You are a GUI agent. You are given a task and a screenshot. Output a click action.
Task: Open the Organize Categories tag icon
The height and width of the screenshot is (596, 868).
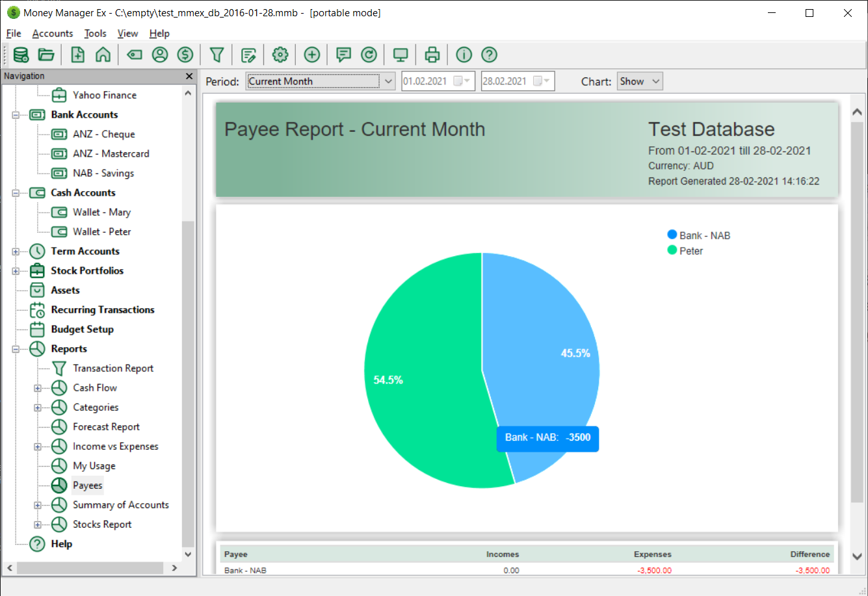(134, 55)
